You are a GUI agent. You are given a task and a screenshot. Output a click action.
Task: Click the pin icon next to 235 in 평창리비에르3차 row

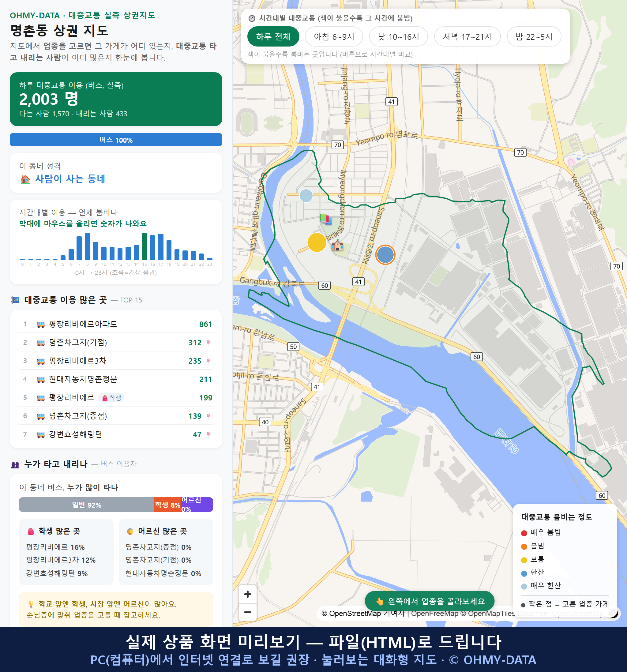pyautogui.click(x=208, y=361)
